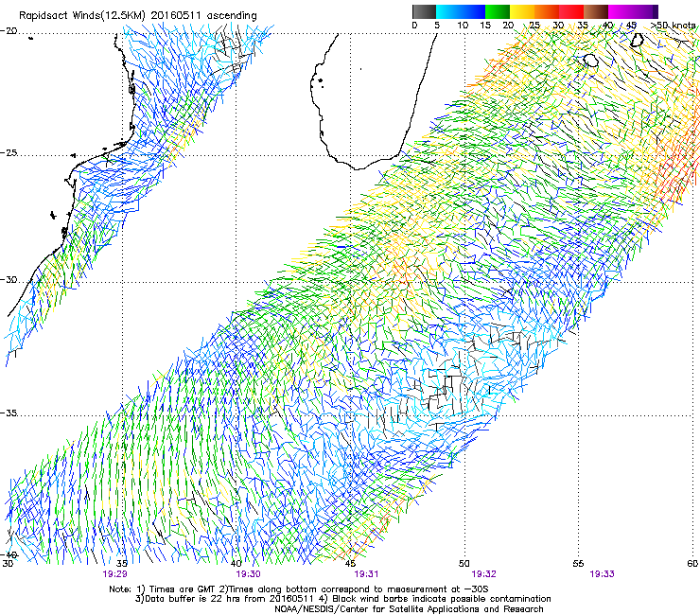Click the -30 latitude axis label

[x=9, y=279]
